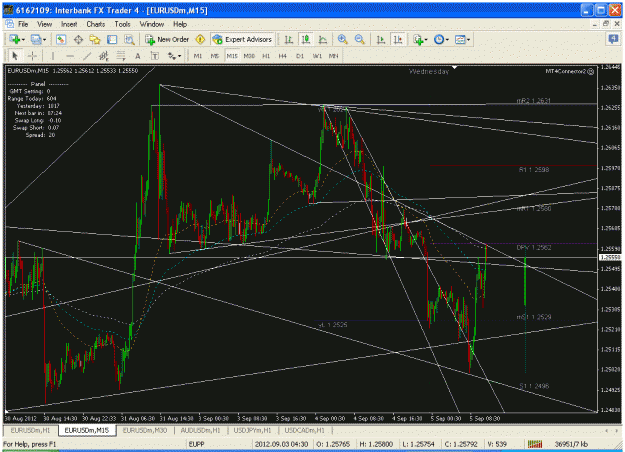Click the 'S1 1.2498' pivot label on chart
Viewport: 625px width, 452px height.
(534, 386)
